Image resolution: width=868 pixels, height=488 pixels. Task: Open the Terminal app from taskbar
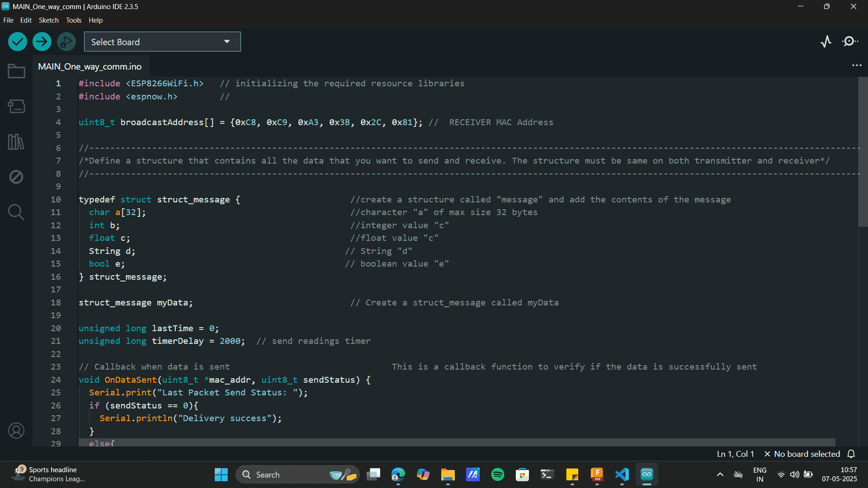547,474
